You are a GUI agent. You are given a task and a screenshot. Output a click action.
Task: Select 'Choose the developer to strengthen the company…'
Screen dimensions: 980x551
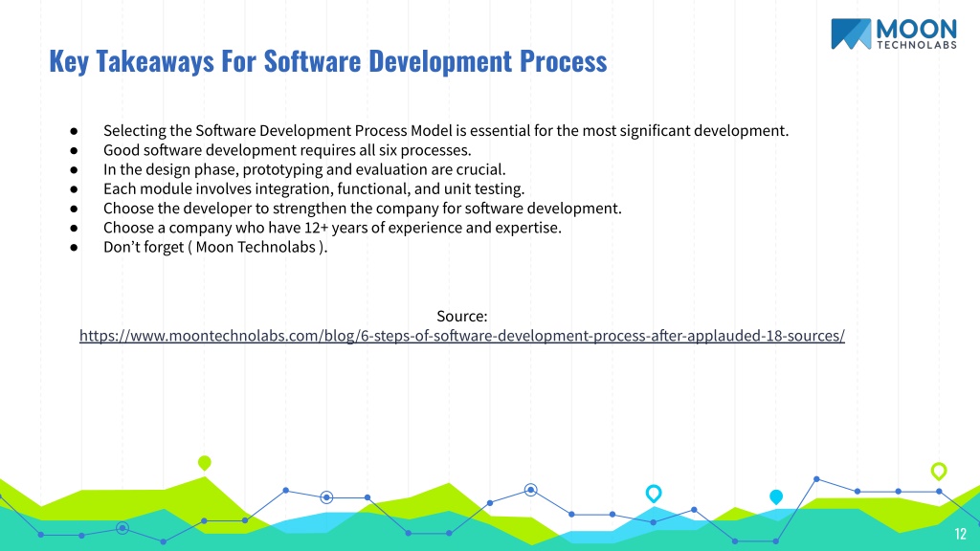pyautogui.click(x=363, y=208)
